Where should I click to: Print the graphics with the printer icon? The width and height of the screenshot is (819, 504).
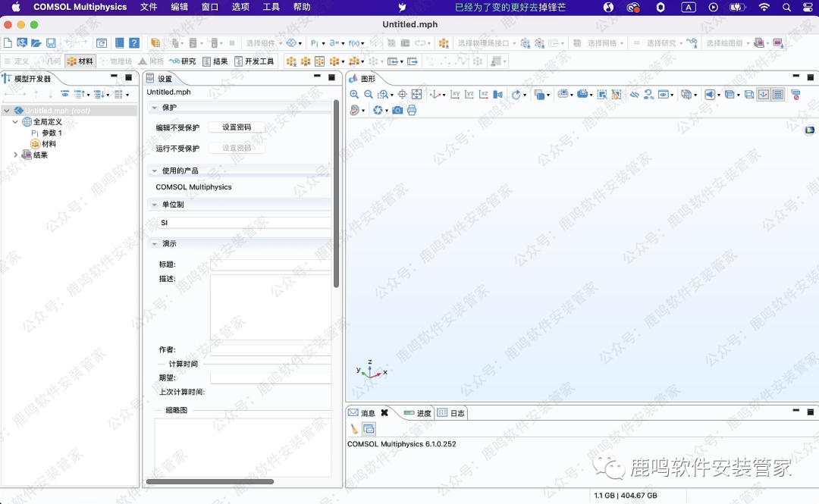coord(412,111)
